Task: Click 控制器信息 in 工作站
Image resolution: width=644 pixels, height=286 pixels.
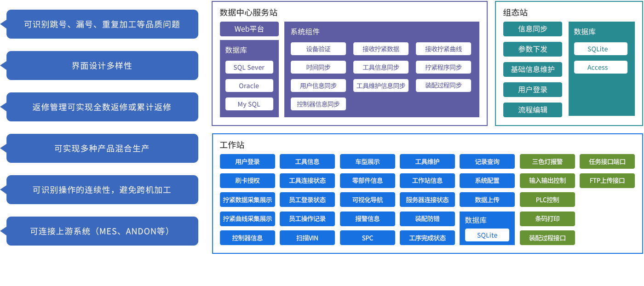Action: [247, 238]
